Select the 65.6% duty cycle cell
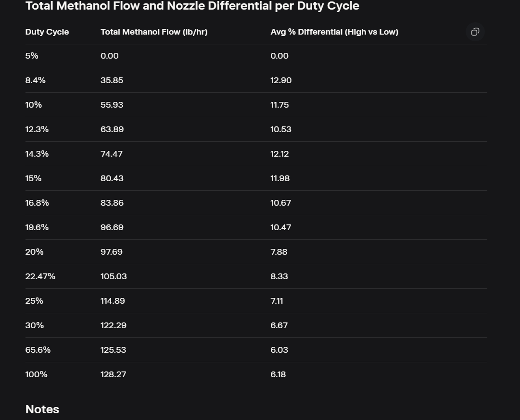Image resolution: width=520 pixels, height=420 pixels. (38, 350)
